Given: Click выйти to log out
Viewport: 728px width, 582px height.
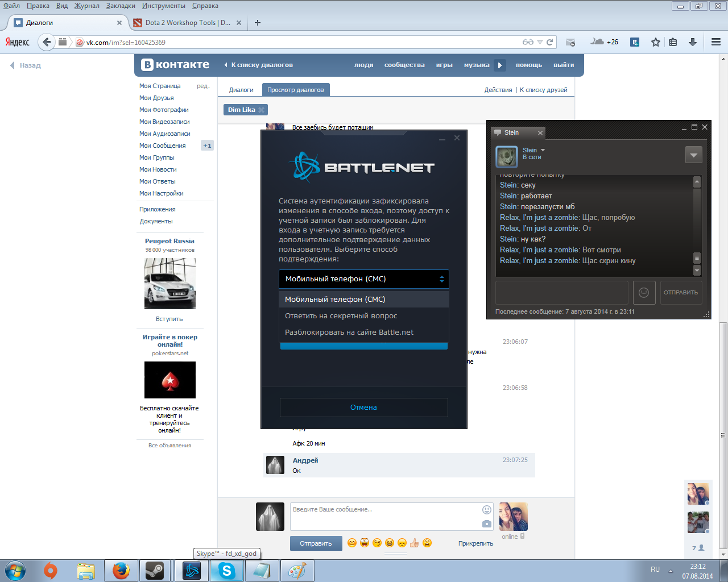Looking at the screenshot, I should (564, 65).
